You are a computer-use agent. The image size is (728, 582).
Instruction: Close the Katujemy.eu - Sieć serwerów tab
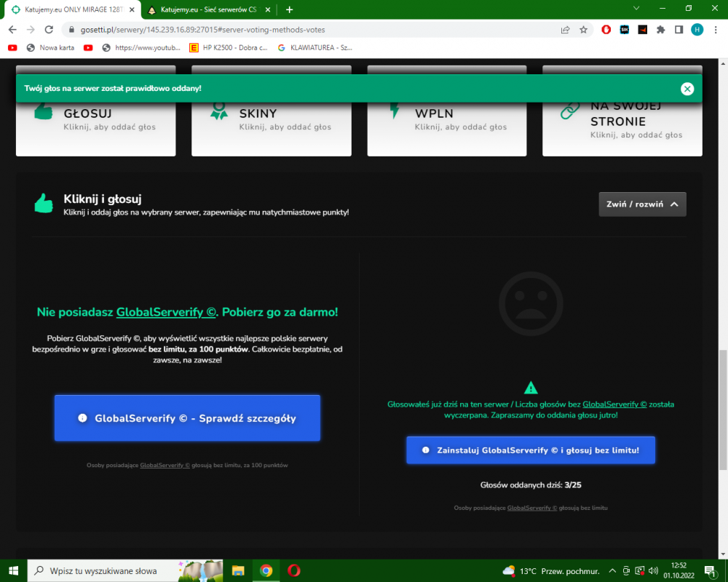coord(267,9)
